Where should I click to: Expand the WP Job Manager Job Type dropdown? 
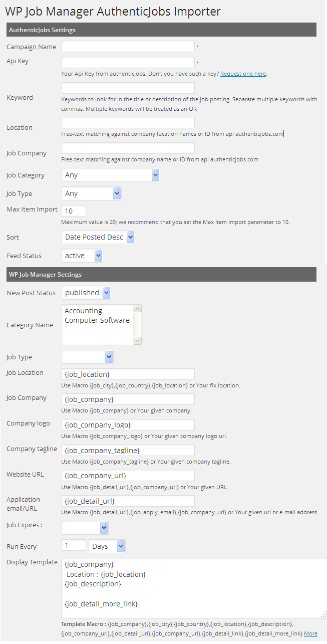coord(88,357)
